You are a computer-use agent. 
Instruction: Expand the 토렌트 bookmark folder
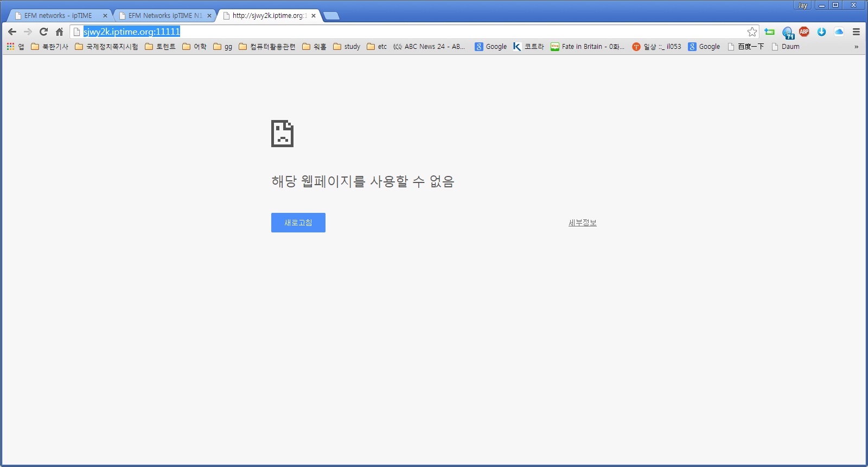coord(160,47)
